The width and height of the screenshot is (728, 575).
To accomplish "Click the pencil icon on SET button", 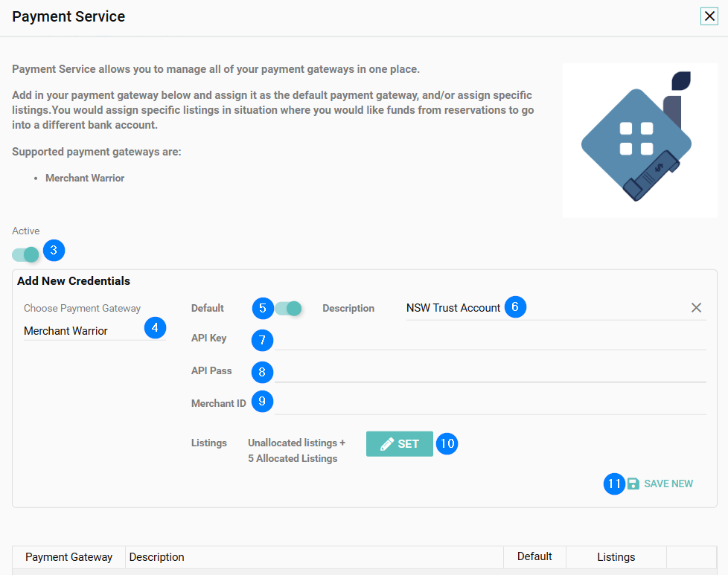I will point(387,444).
